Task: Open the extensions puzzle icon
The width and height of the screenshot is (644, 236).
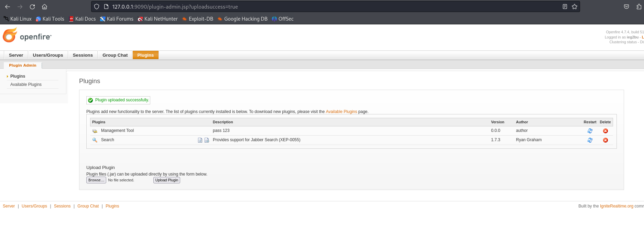Action: pos(639,7)
